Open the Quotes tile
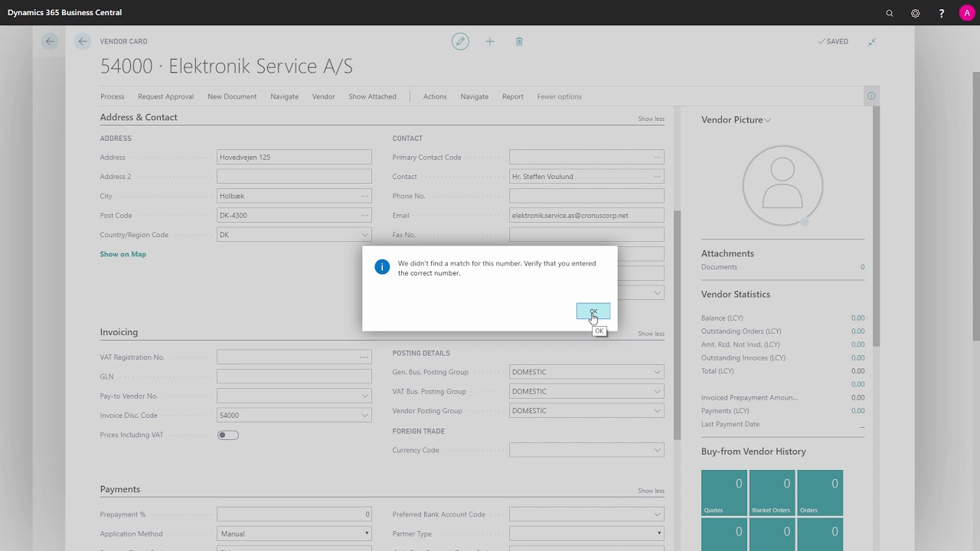 [724, 493]
